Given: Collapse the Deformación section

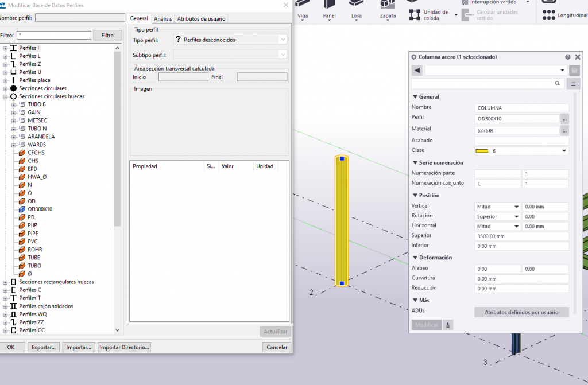Looking at the screenshot, I should coord(415,258).
